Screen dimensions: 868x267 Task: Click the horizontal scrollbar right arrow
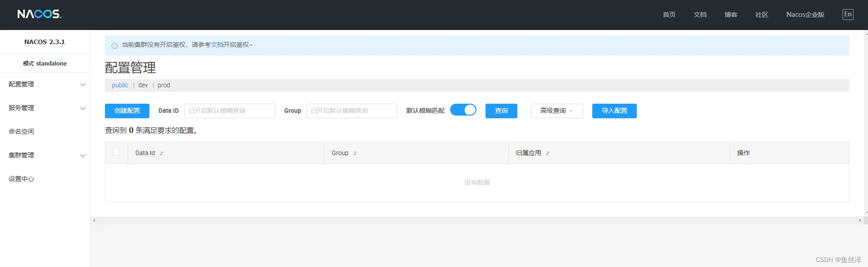tap(860, 221)
